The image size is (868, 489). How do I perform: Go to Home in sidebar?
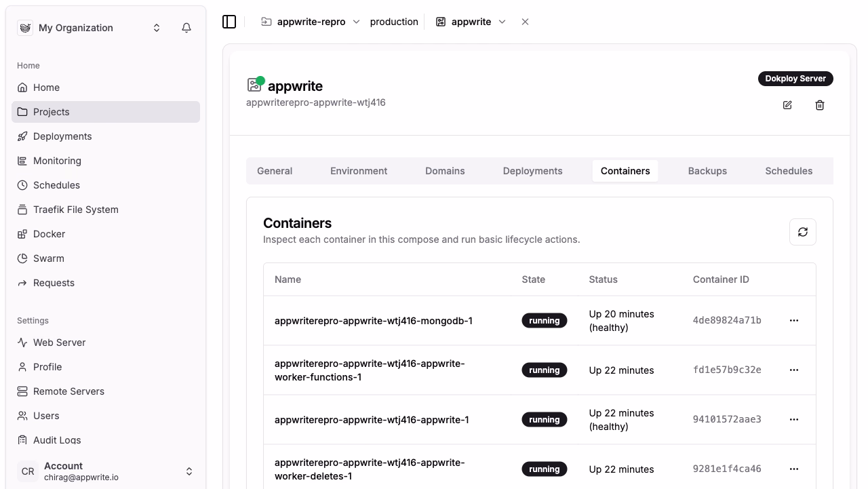[106, 87]
